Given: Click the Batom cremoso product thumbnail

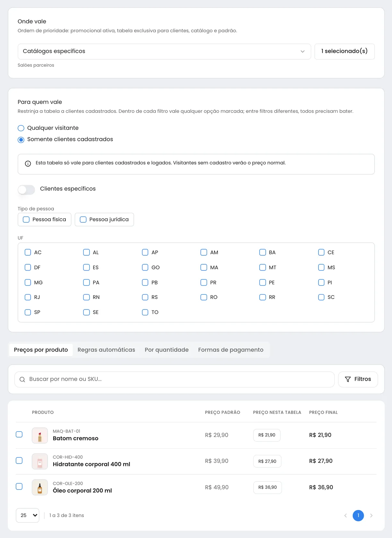Looking at the screenshot, I should pos(40,435).
